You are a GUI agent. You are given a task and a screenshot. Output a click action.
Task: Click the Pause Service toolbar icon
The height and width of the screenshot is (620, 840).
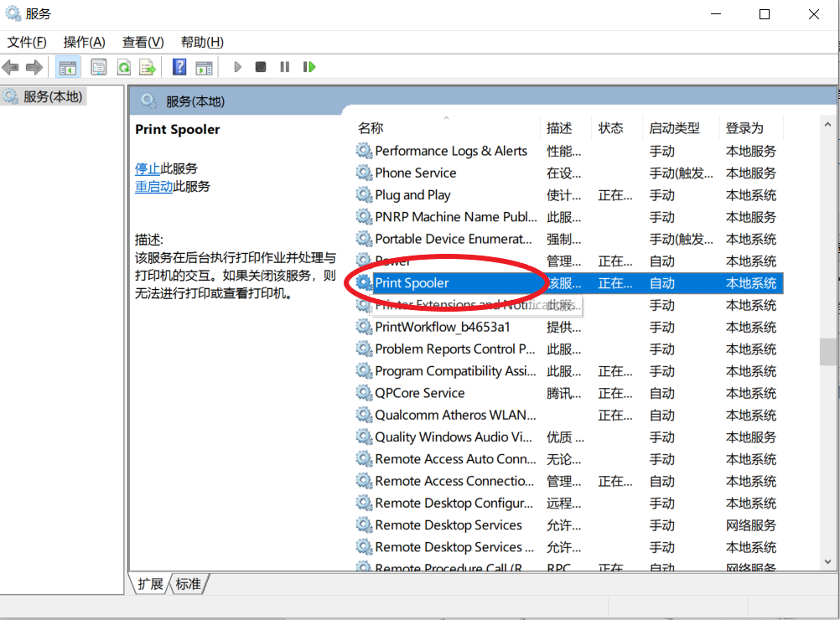[285, 67]
